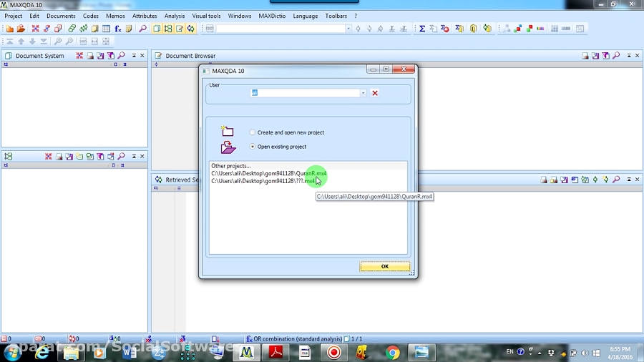
Task: Click the yellow memo note icon in toolbar
Action: click(129, 29)
